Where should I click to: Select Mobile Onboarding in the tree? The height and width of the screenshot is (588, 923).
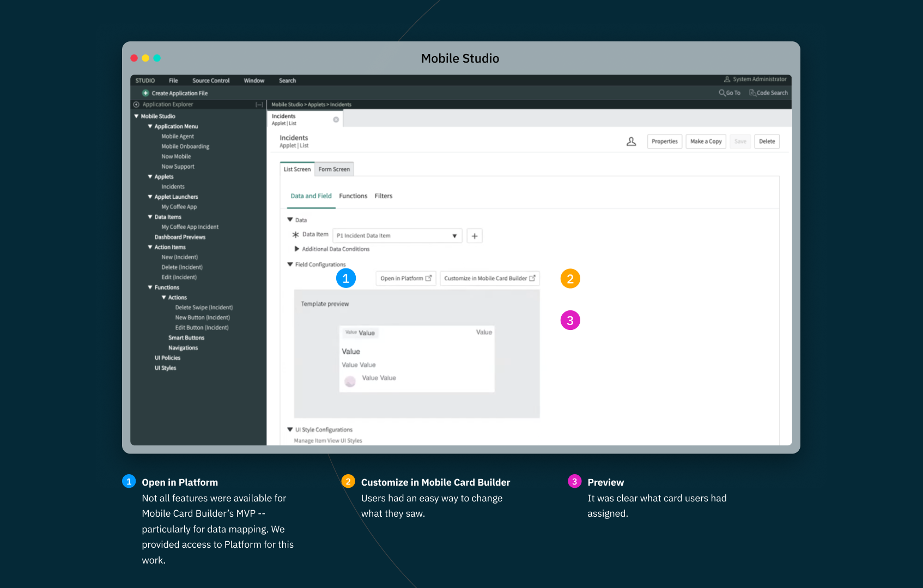(185, 146)
